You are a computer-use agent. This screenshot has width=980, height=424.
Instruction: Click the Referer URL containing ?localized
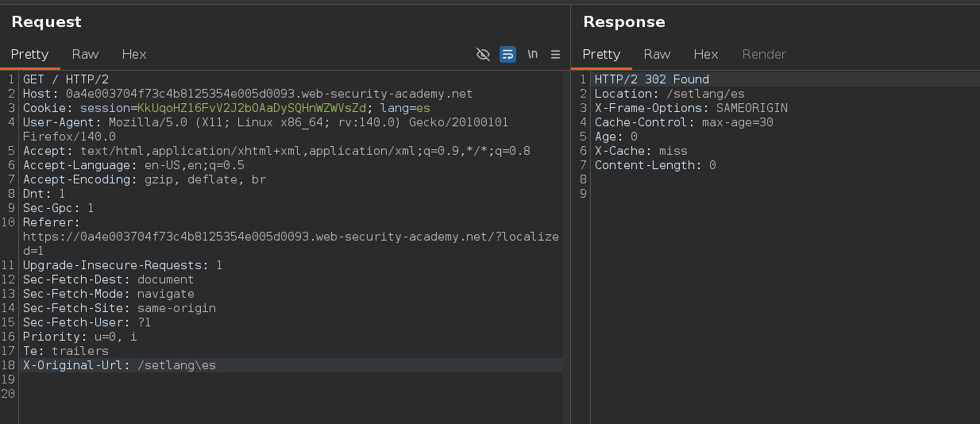coord(291,244)
